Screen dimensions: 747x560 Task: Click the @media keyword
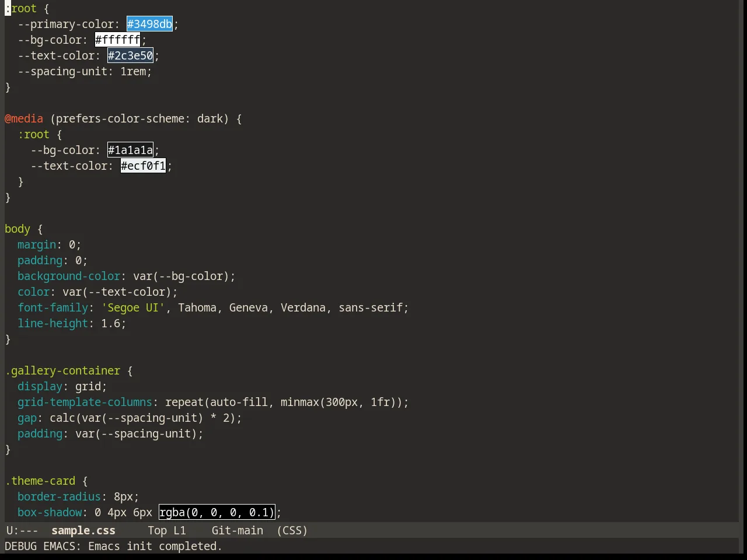24,118
